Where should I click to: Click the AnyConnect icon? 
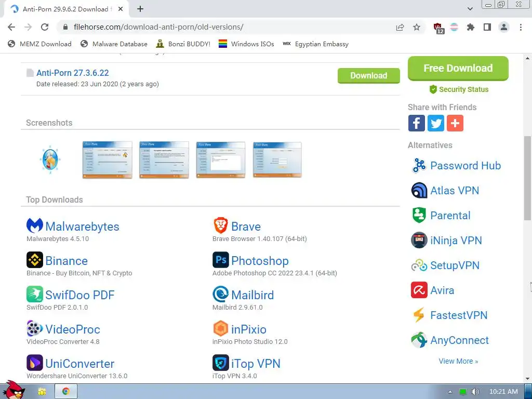(419, 340)
